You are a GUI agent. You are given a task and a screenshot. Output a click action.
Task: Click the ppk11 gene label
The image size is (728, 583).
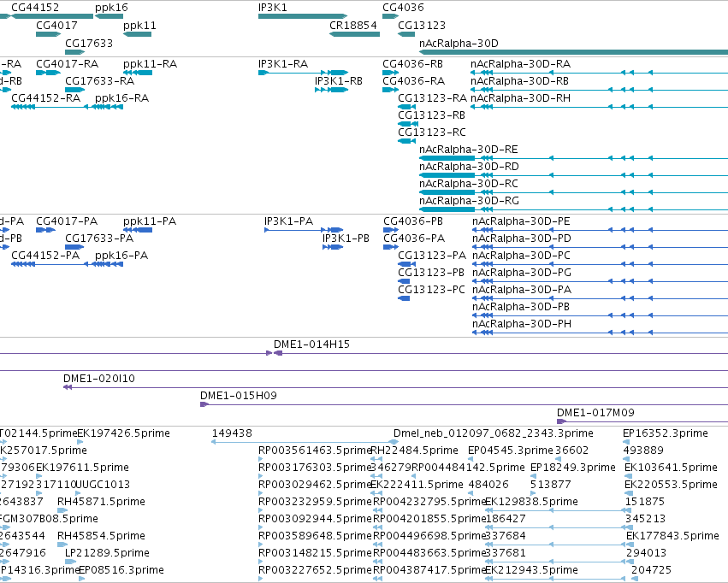click(139, 25)
